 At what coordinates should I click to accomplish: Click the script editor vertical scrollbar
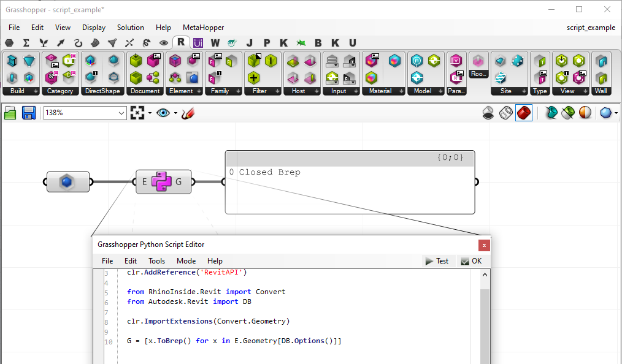485,319
